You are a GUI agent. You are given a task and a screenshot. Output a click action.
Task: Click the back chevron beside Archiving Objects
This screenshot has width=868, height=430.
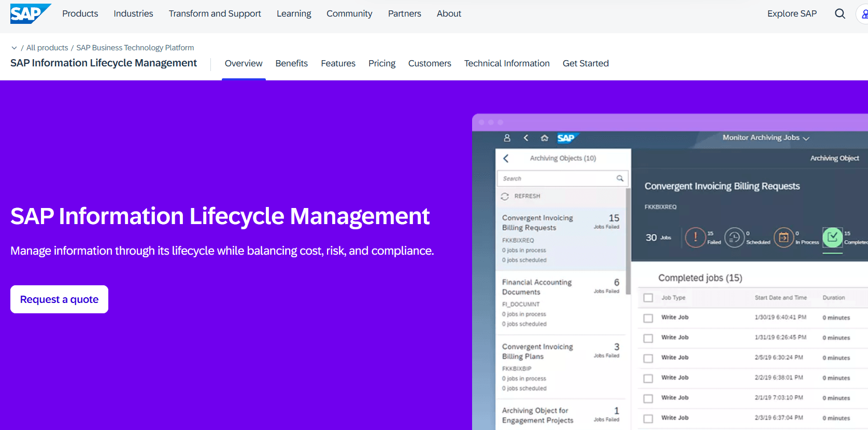506,158
